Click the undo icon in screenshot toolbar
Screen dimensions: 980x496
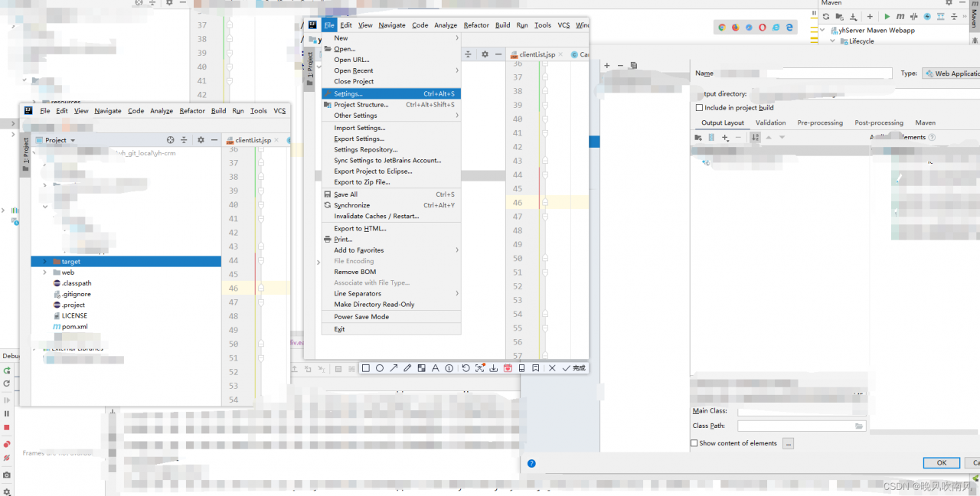[465, 368]
